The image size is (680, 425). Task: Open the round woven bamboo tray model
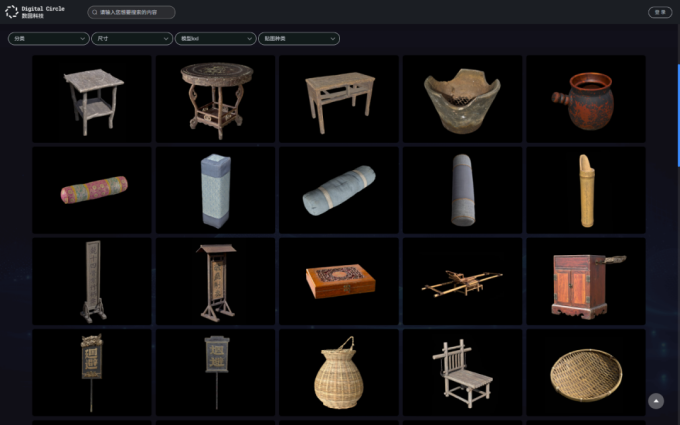pos(586,373)
